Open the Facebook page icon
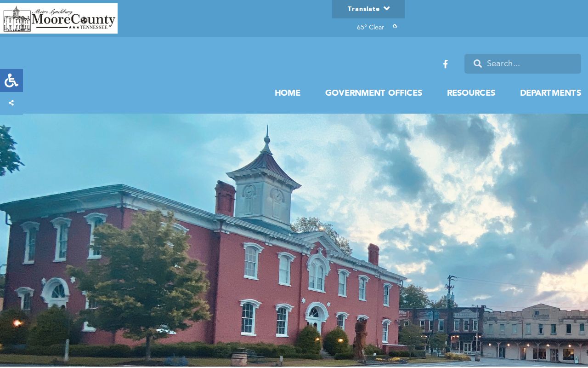This screenshot has height=368, width=588. (x=445, y=64)
